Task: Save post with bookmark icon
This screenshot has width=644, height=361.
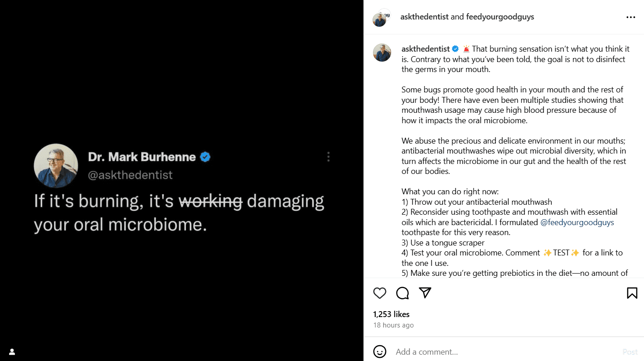Action: point(632,293)
